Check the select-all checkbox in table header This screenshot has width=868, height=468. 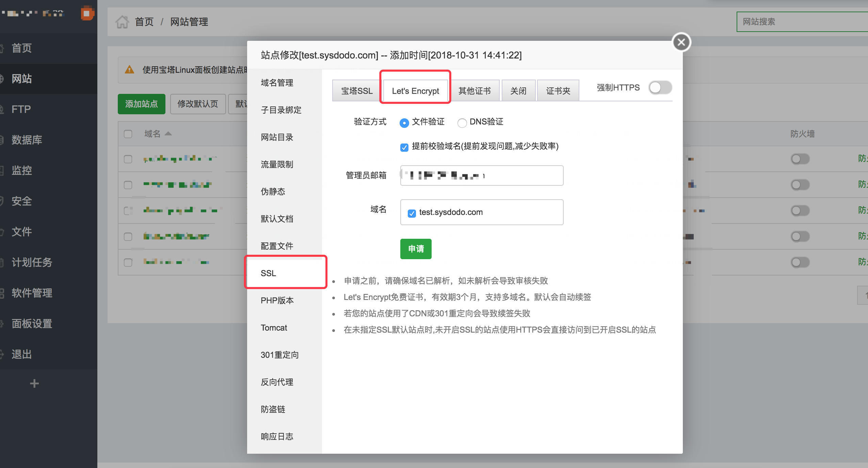pos(128,134)
